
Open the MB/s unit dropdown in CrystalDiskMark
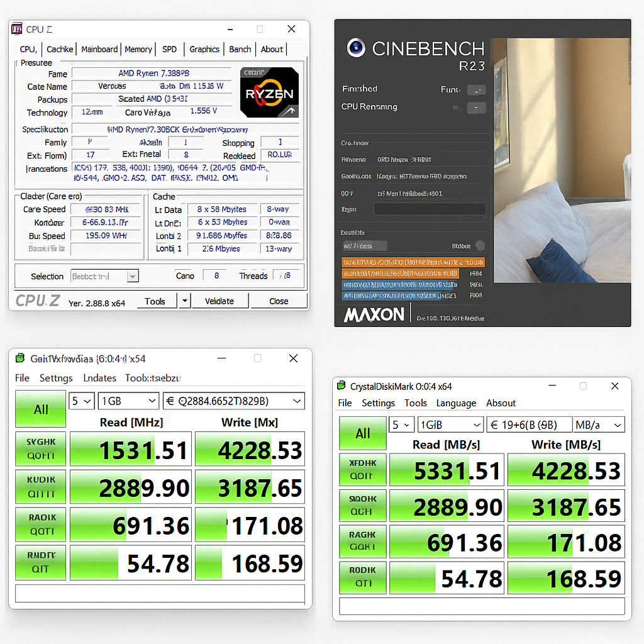[x=599, y=425]
